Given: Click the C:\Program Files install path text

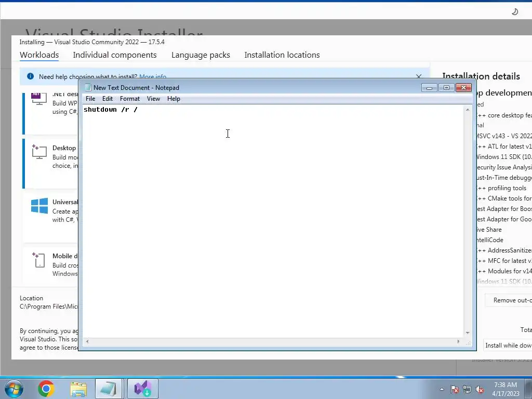Looking at the screenshot, I should pos(49,307).
